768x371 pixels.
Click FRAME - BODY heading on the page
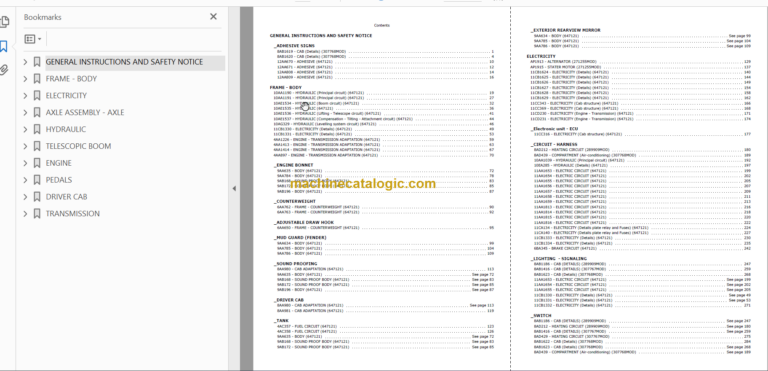click(x=286, y=87)
